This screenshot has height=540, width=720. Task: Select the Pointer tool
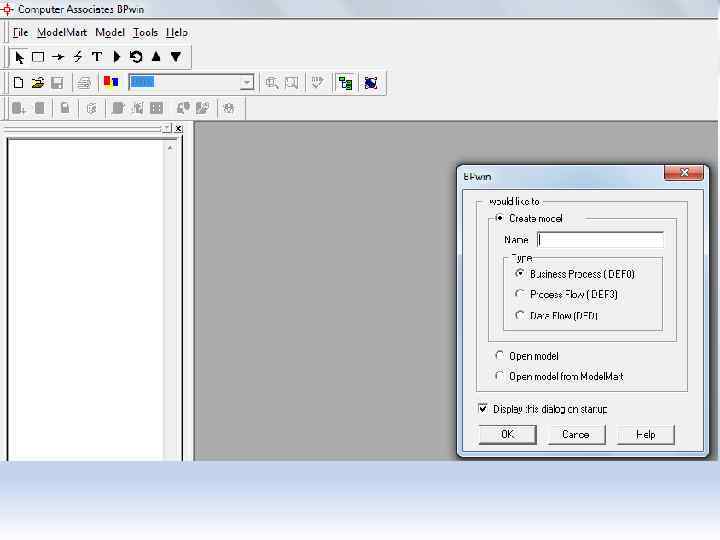click(19, 57)
